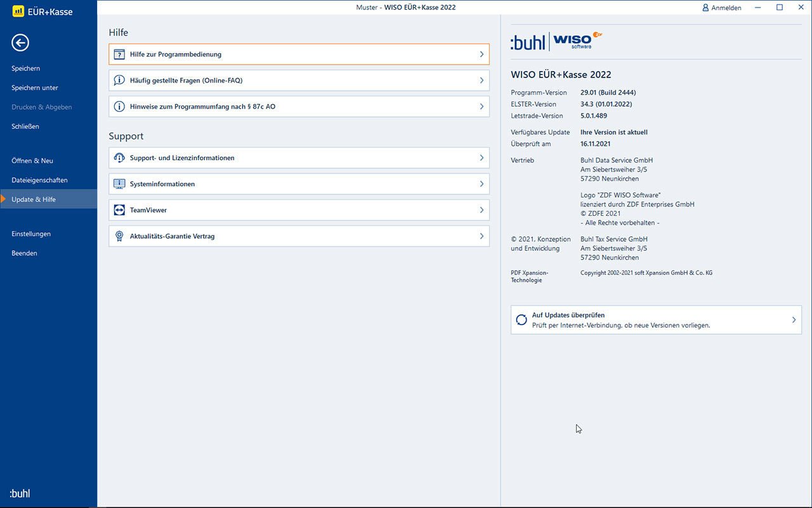Screen dimensions: 812x508
Task: Expand Support- und Lizenzinformationen chevron
Action: (482, 158)
